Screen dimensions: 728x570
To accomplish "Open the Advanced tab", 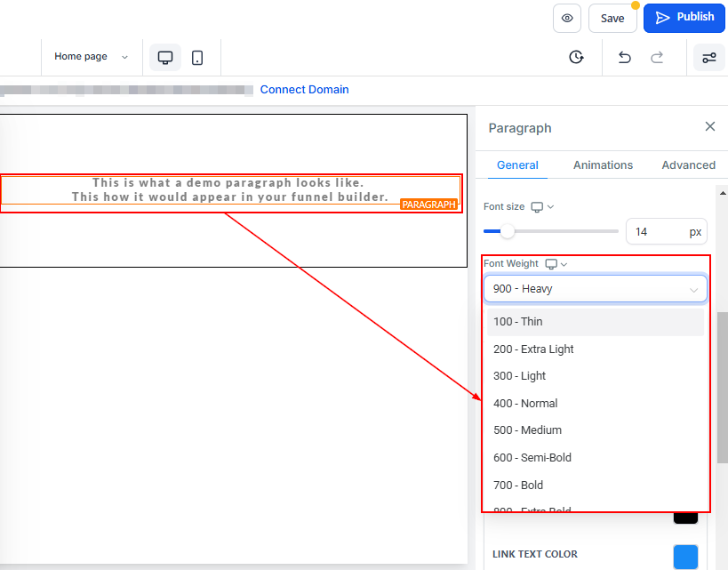I will tap(688, 165).
